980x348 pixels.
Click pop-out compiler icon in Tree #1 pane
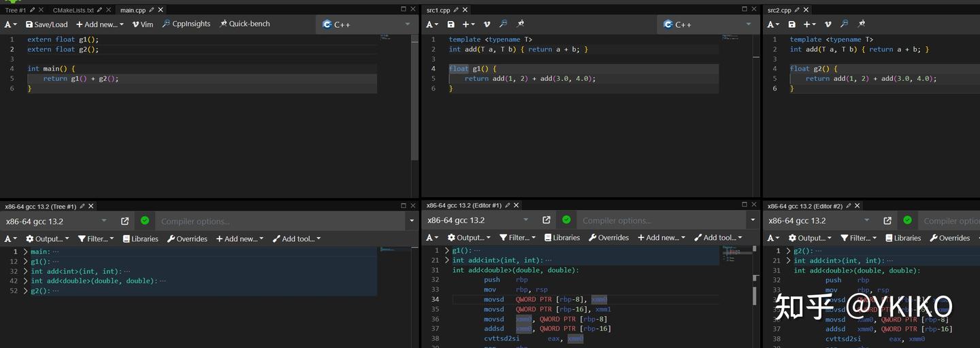pyautogui.click(x=125, y=221)
